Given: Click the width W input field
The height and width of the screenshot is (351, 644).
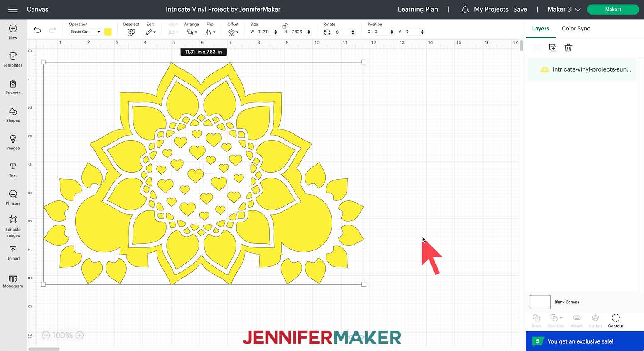Looking at the screenshot, I should [x=264, y=32].
